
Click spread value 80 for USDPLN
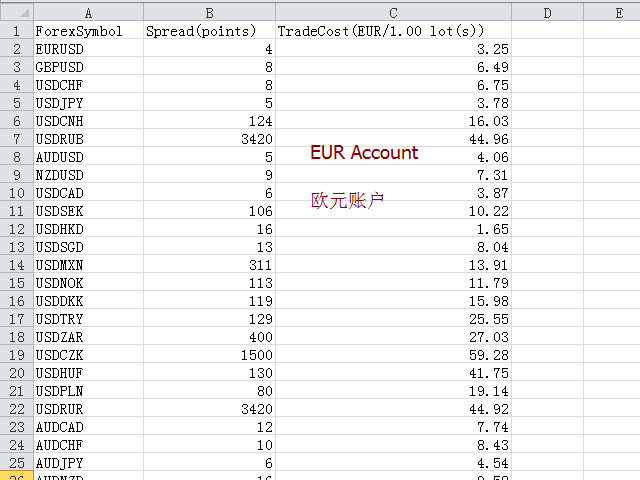point(209,391)
